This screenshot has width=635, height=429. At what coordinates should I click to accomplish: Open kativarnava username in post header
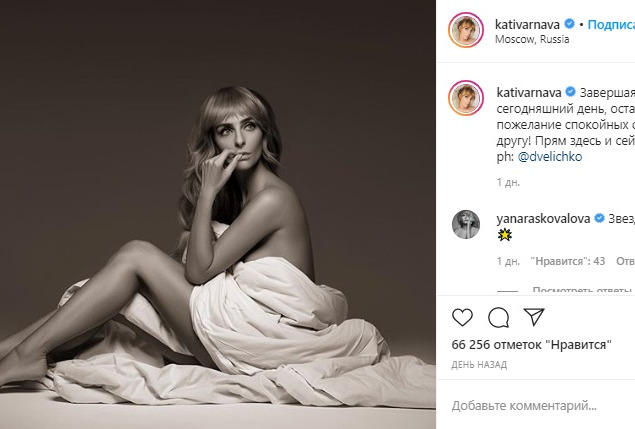click(529, 22)
